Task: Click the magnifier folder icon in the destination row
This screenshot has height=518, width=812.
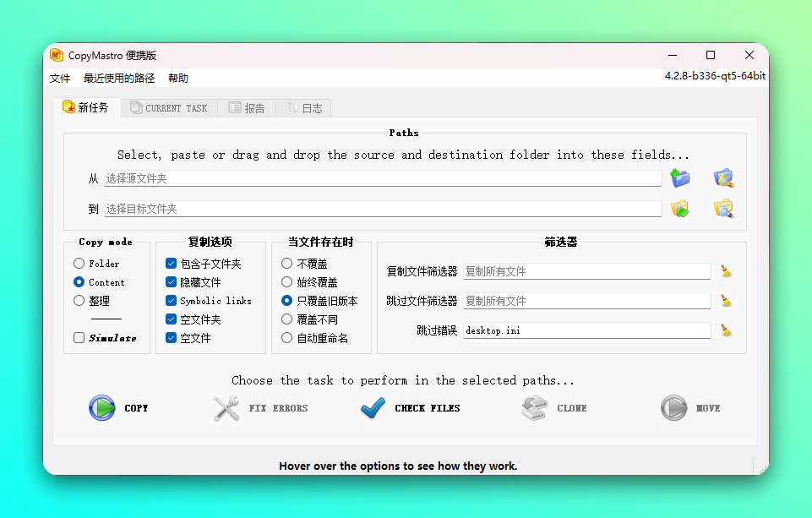Action: click(723, 209)
